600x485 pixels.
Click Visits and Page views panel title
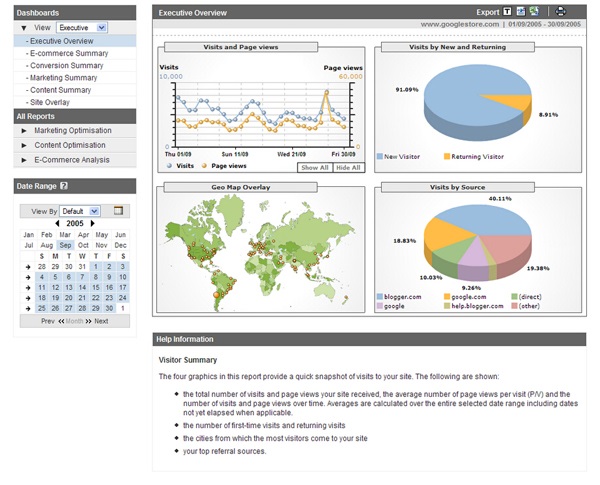(241, 47)
